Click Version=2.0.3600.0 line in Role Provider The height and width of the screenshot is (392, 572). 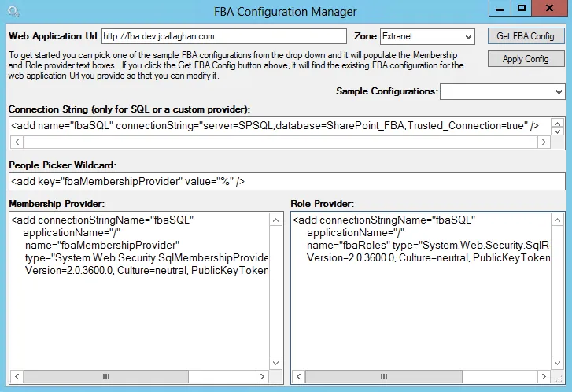pyautogui.click(x=428, y=258)
